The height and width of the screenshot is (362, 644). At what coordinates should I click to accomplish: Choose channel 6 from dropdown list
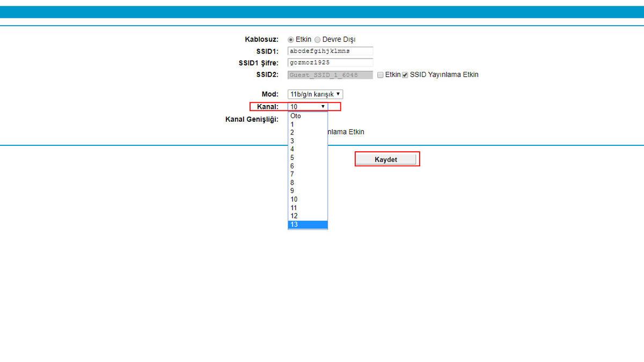pyautogui.click(x=307, y=166)
